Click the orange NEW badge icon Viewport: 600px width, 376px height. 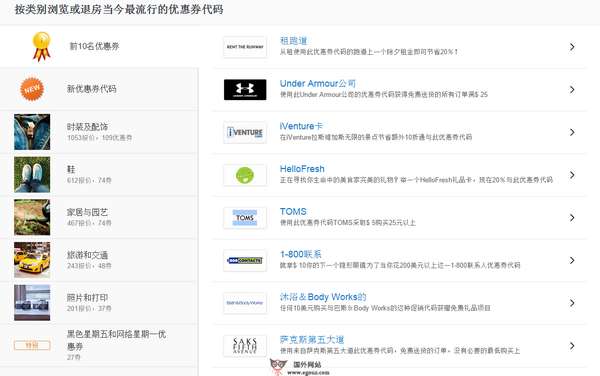click(x=32, y=89)
